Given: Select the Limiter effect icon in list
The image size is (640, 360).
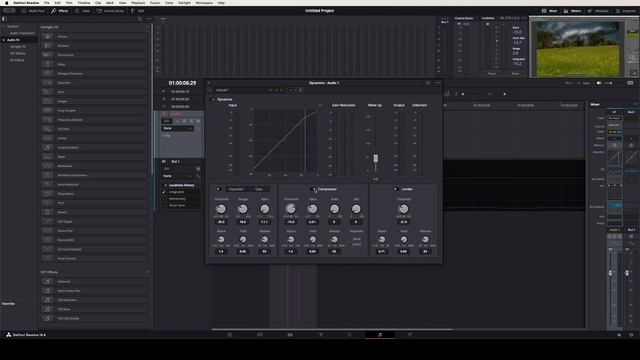Looking at the screenshot, I should coord(47,138).
